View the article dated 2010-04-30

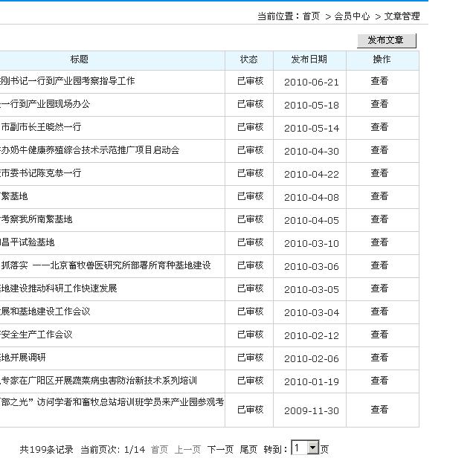(x=379, y=151)
